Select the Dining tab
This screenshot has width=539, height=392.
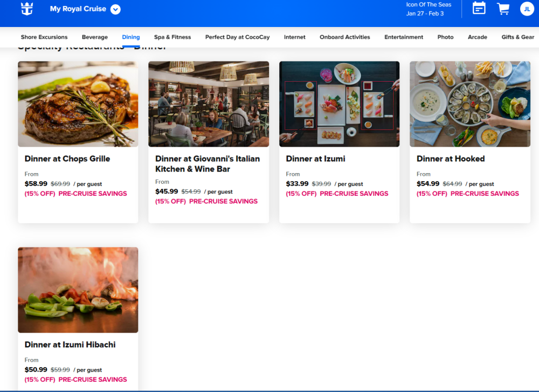tap(130, 37)
